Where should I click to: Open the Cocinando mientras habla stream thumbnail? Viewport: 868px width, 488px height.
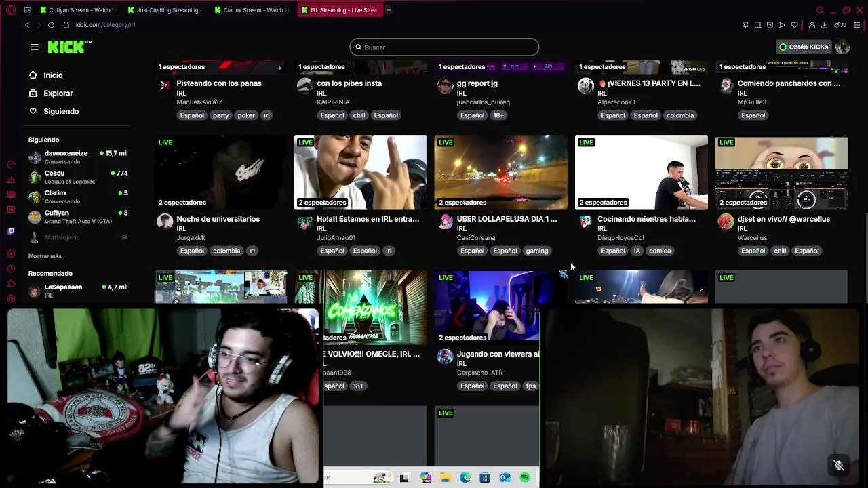[x=641, y=172]
